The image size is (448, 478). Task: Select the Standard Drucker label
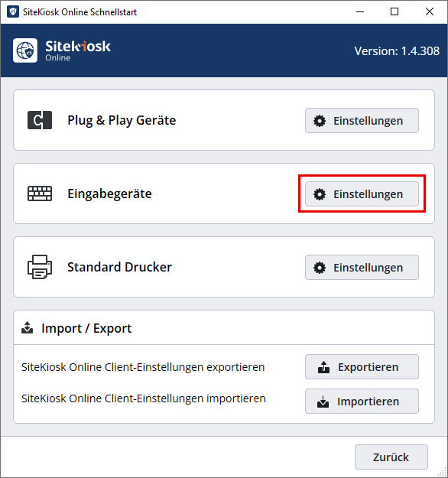click(x=119, y=267)
